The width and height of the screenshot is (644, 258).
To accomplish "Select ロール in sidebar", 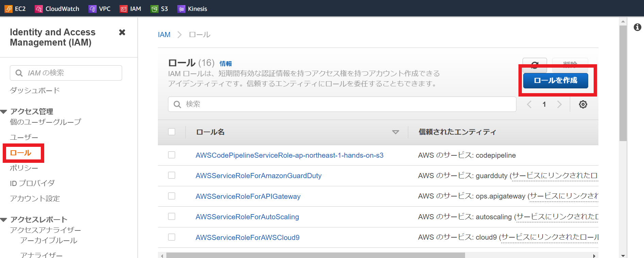I will coord(21,153).
